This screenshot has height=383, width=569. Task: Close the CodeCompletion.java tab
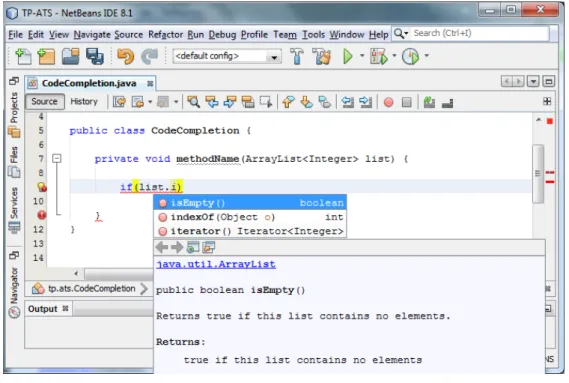pos(150,84)
